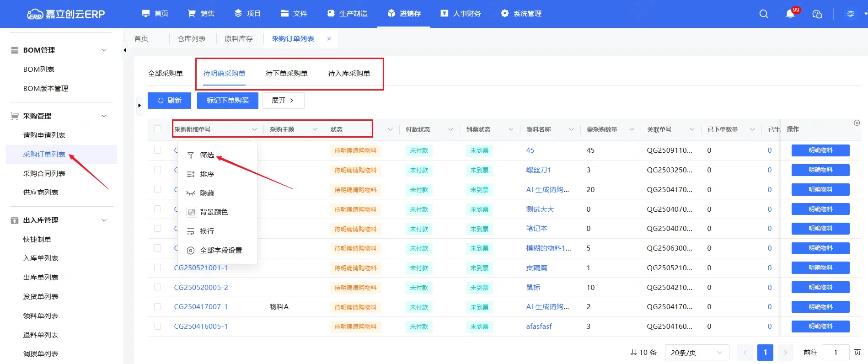The image size is (868, 364).
Task: Click the 标记下单购买 button
Action: [227, 101]
